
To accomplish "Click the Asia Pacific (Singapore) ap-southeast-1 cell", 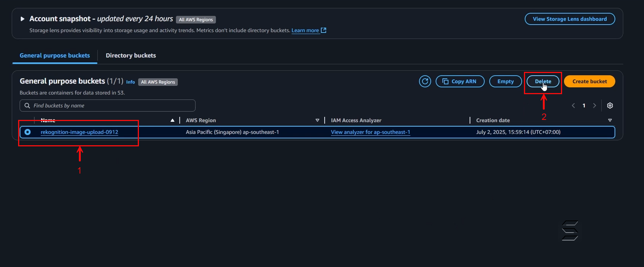I will click(x=232, y=132).
